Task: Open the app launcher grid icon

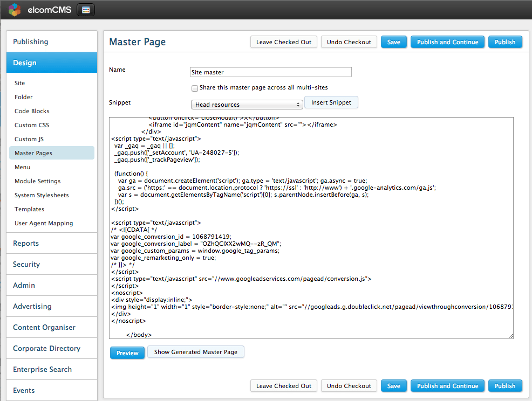Action: click(85, 9)
